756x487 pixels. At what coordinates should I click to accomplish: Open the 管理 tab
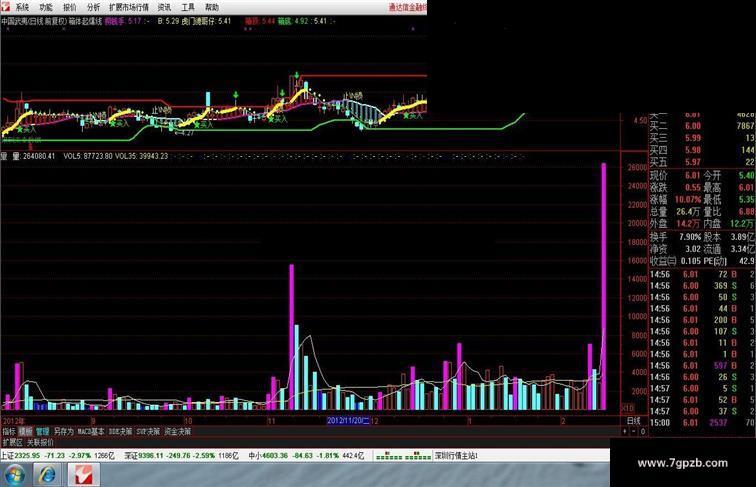pos(42,432)
